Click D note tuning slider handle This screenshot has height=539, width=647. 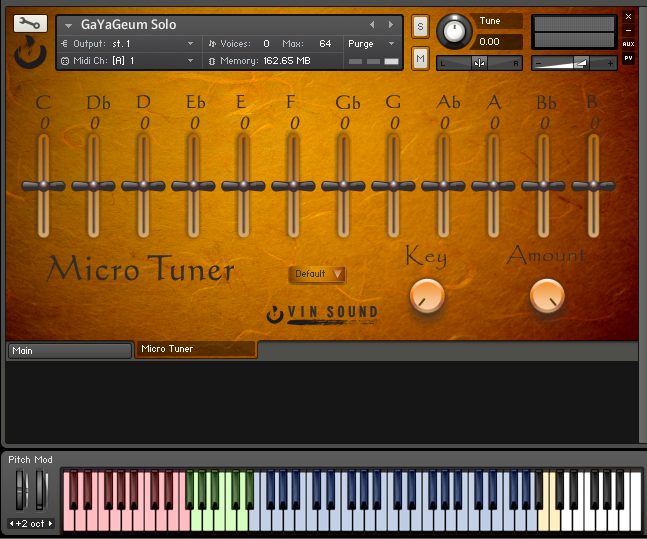coord(143,186)
